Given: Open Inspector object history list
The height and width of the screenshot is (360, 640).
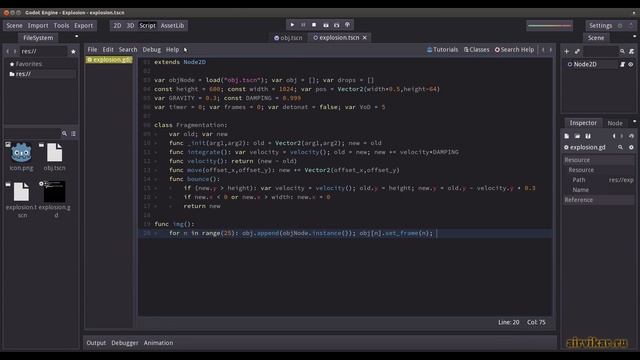Looking at the screenshot, I should pos(631,136).
